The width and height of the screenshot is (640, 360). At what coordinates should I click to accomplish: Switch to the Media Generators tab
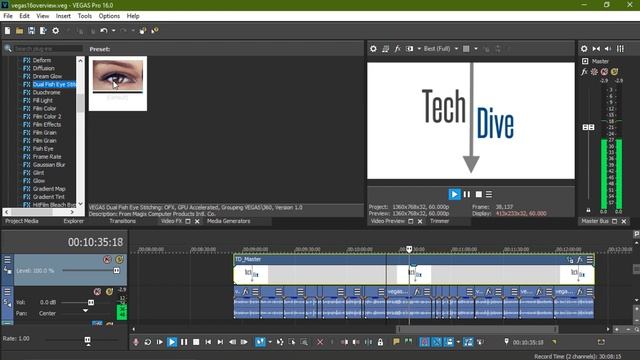pos(229,221)
